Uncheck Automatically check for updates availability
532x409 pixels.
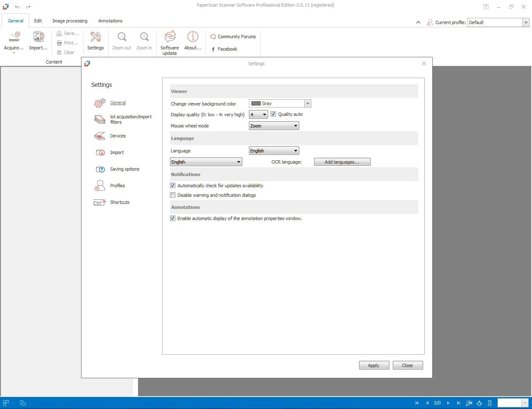[173, 186]
